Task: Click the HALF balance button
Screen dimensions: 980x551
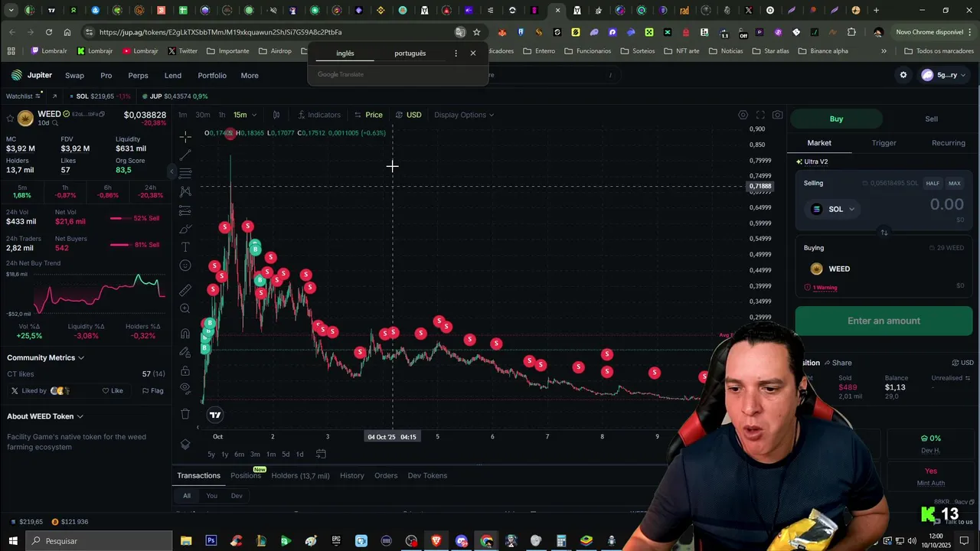Action: [x=933, y=184]
